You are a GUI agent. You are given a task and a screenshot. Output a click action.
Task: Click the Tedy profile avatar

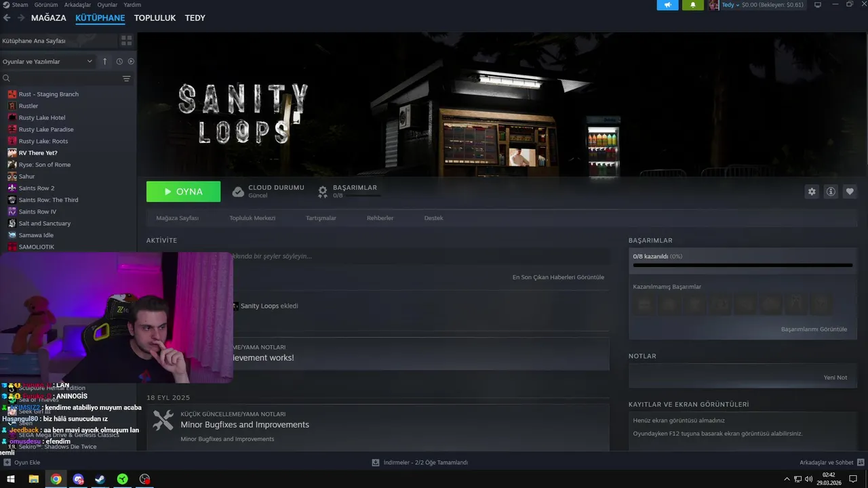pyautogui.click(x=713, y=5)
